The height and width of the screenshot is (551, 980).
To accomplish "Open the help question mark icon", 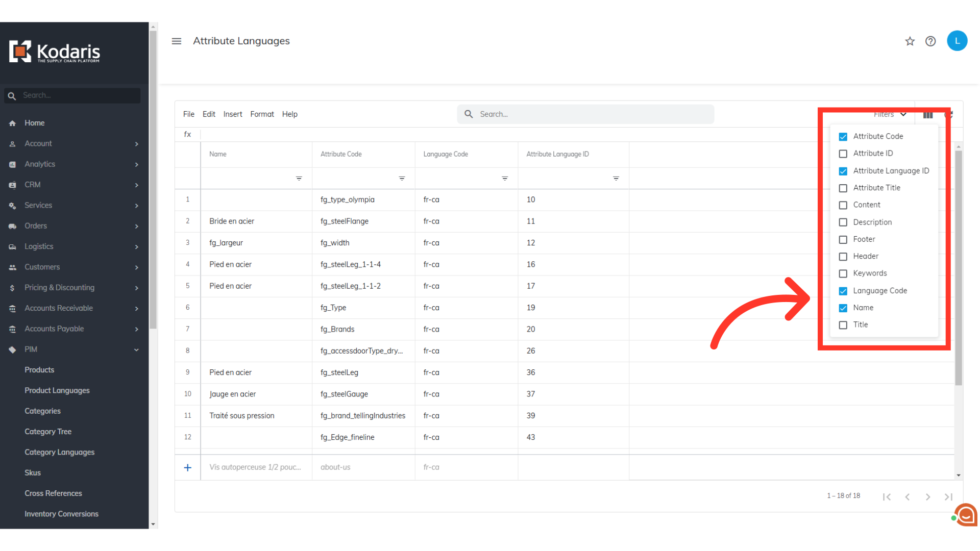I will (930, 41).
